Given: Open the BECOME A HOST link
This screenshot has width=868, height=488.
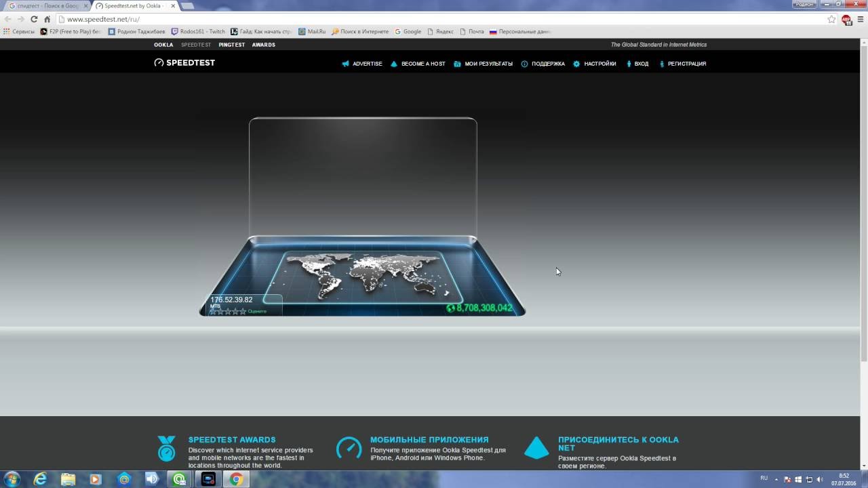Looking at the screenshot, I should coord(418,64).
